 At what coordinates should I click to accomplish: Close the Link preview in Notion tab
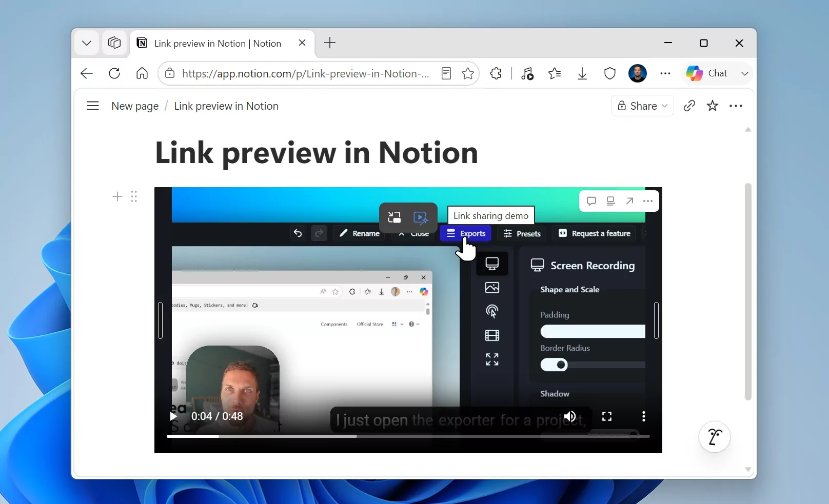(x=302, y=43)
